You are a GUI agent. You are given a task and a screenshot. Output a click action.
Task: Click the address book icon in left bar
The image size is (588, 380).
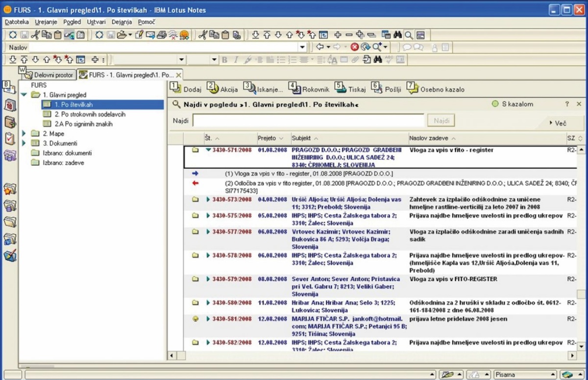[x=10, y=123]
